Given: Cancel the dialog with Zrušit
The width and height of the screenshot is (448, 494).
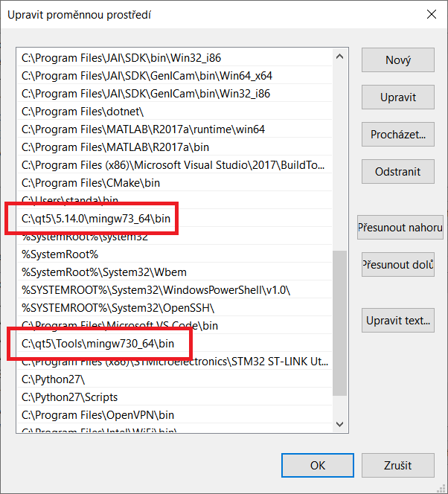Looking at the screenshot, I should click(x=398, y=465).
